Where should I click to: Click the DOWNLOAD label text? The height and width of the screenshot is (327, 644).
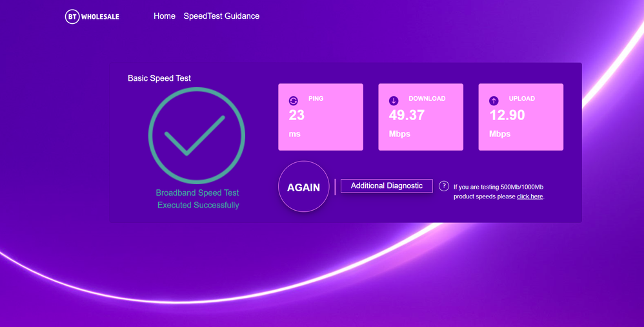(x=427, y=99)
